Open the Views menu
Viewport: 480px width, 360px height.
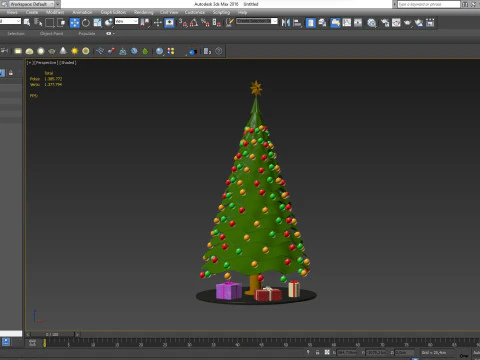pyautogui.click(x=12, y=12)
